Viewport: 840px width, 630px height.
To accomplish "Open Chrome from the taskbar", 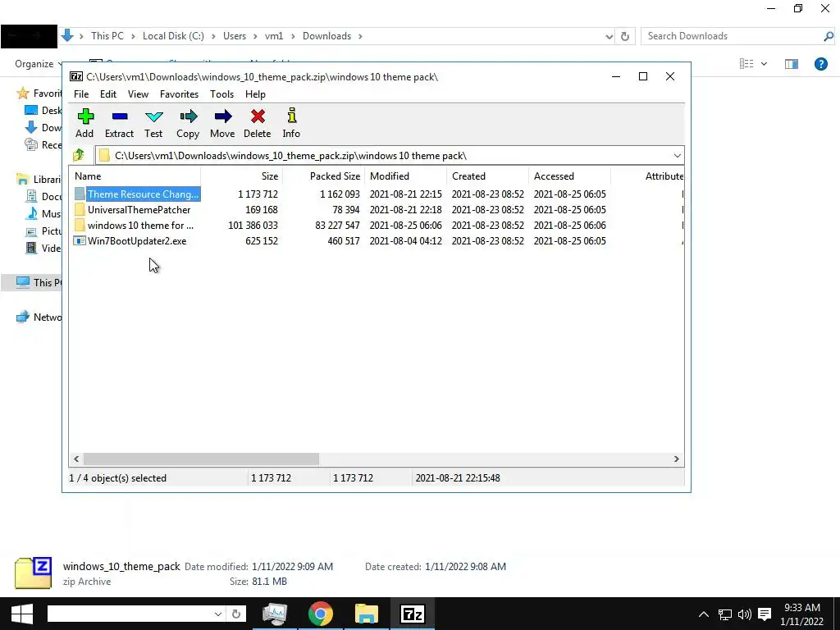I will 321,614.
